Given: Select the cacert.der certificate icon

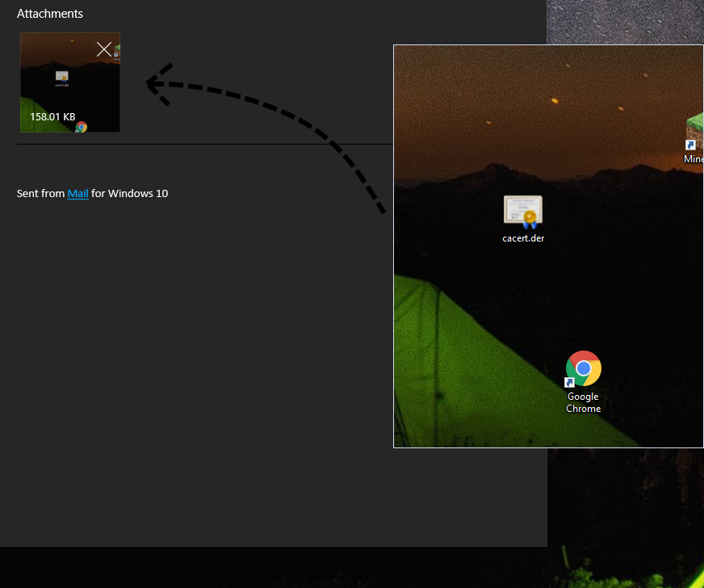Looking at the screenshot, I should [x=523, y=212].
